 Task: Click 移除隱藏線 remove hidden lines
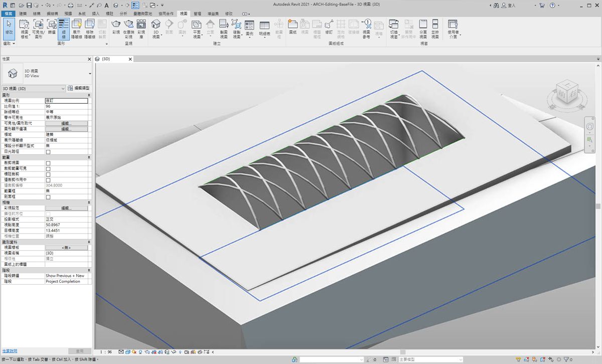pos(90,29)
